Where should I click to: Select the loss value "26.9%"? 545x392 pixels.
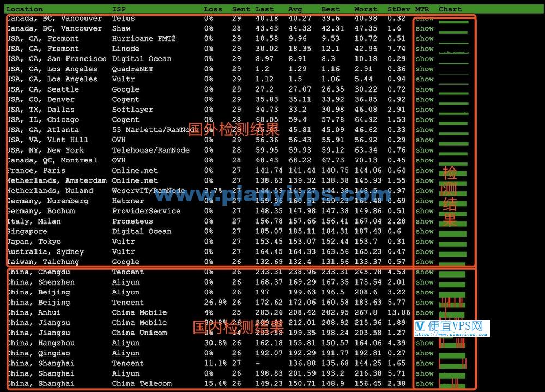point(215,303)
